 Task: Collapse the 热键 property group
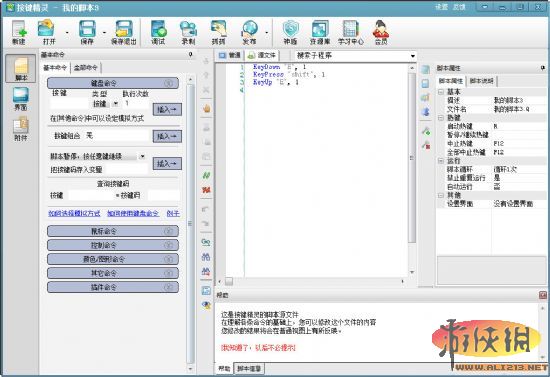[441, 118]
